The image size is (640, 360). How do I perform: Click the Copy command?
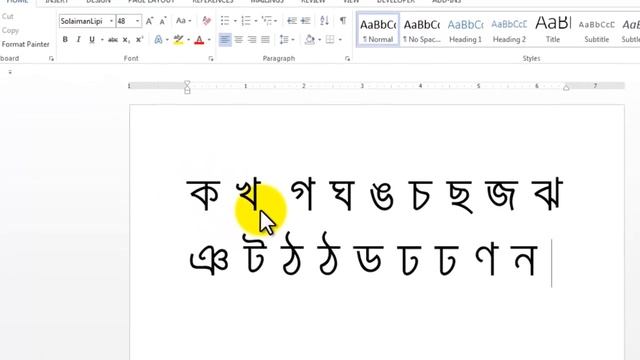click(10, 30)
